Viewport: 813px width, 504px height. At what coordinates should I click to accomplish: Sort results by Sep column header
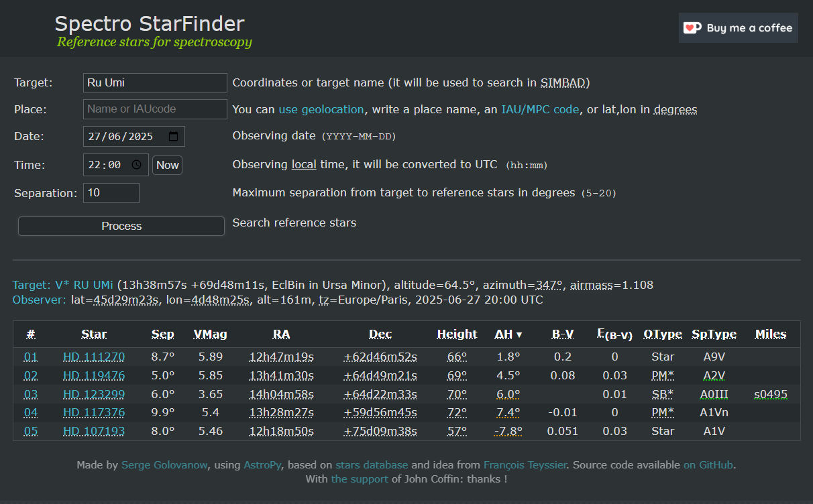[x=162, y=334]
